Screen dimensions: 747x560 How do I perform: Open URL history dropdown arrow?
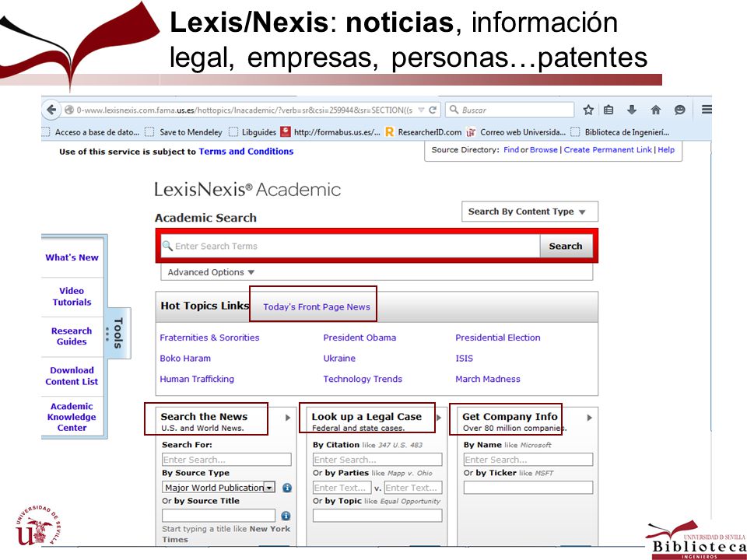421,110
